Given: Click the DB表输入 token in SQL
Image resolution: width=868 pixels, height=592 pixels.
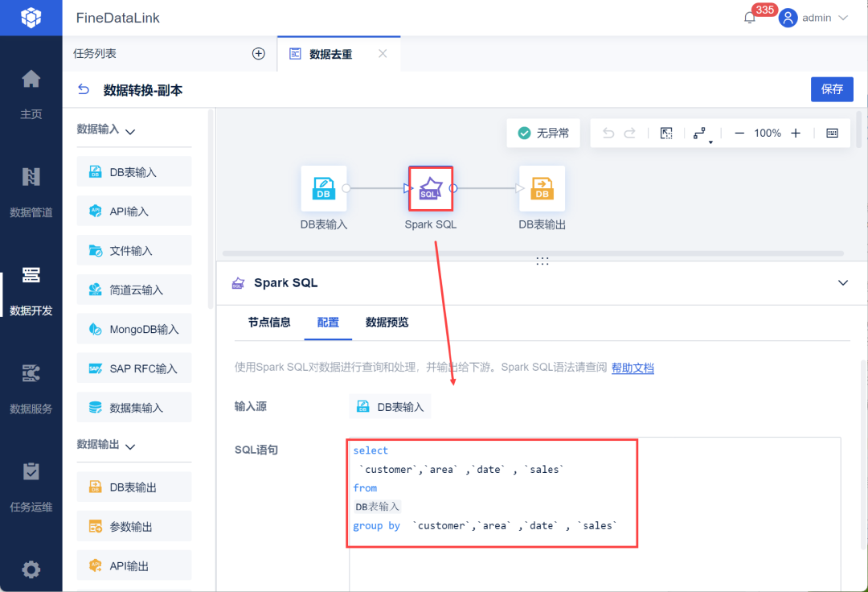Looking at the screenshot, I should click(377, 507).
